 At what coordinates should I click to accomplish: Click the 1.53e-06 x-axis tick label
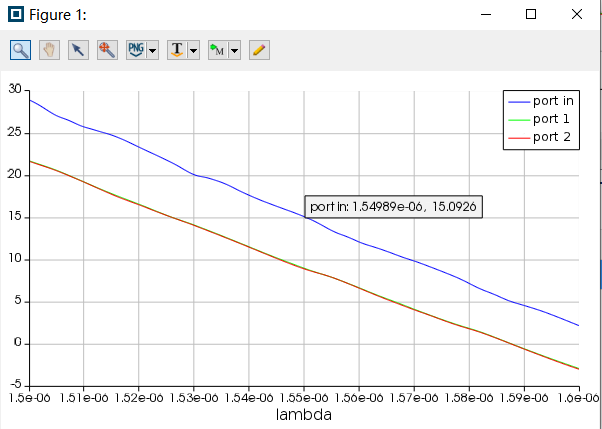(x=194, y=398)
